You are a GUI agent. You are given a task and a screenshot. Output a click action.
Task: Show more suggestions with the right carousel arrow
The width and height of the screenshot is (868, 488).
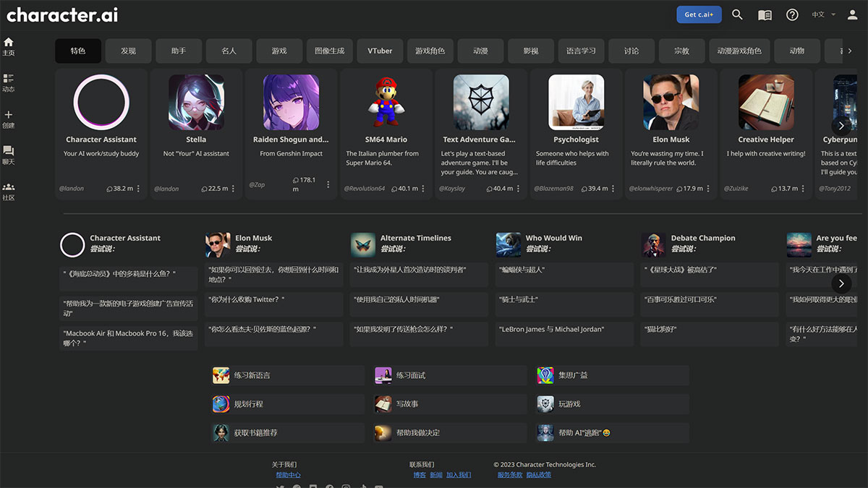coord(841,283)
